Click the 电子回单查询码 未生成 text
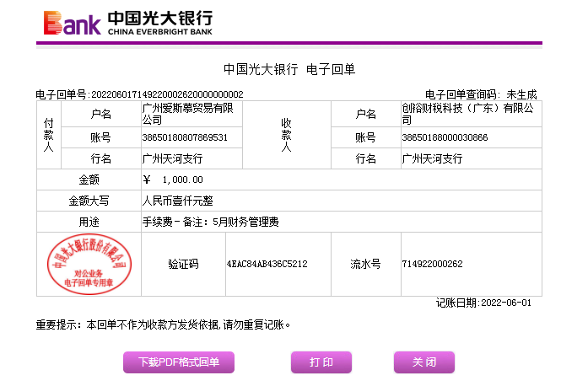This screenshot has height=386, width=588. pyautogui.click(x=481, y=94)
